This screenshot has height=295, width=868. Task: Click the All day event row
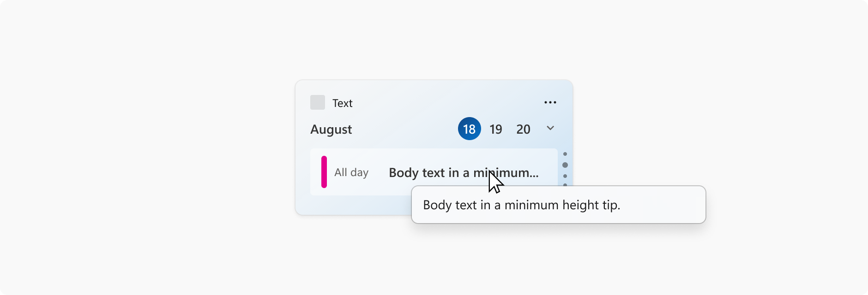pos(351,172)
